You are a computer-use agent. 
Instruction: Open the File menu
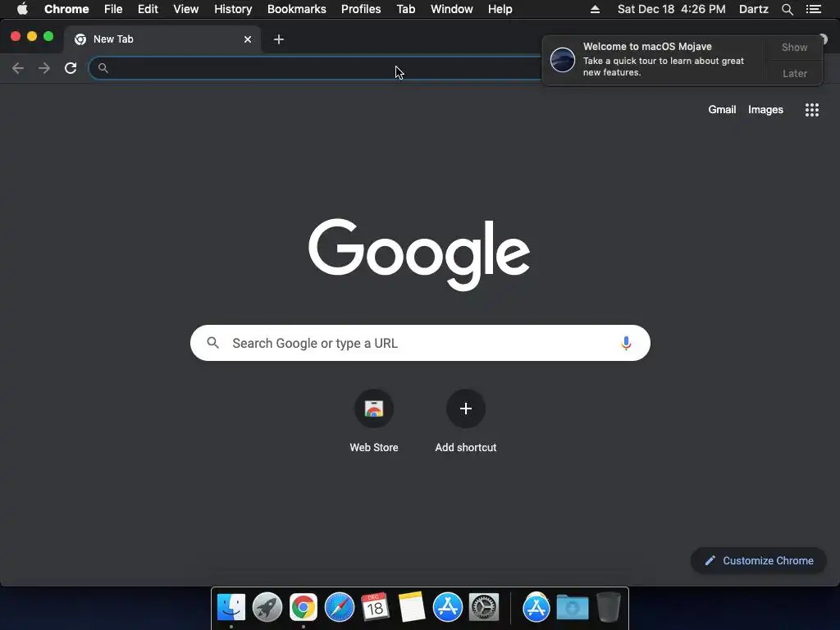113,9
